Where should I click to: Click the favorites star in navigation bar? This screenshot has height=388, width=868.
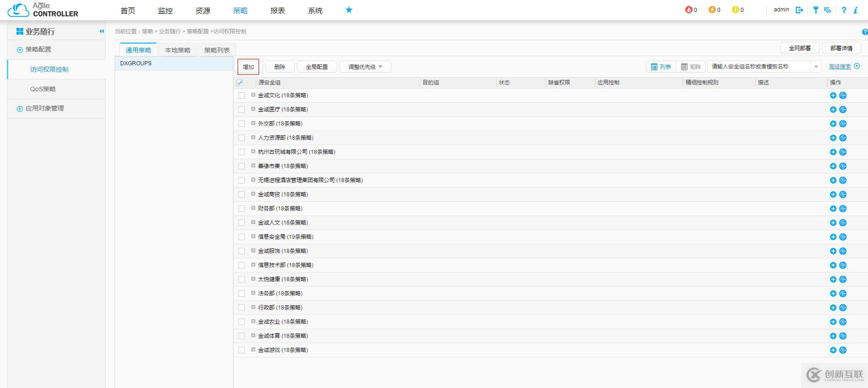click(349, 10)
